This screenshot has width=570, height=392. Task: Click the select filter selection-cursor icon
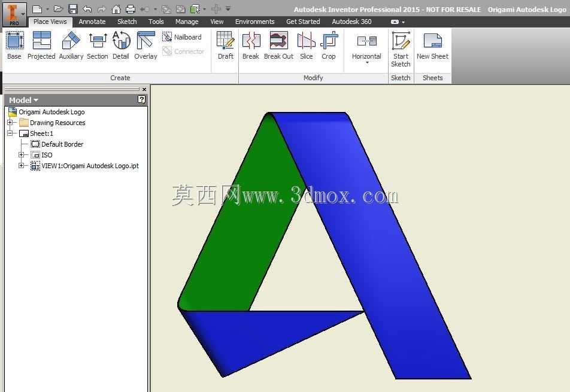[x=195, y=9]
